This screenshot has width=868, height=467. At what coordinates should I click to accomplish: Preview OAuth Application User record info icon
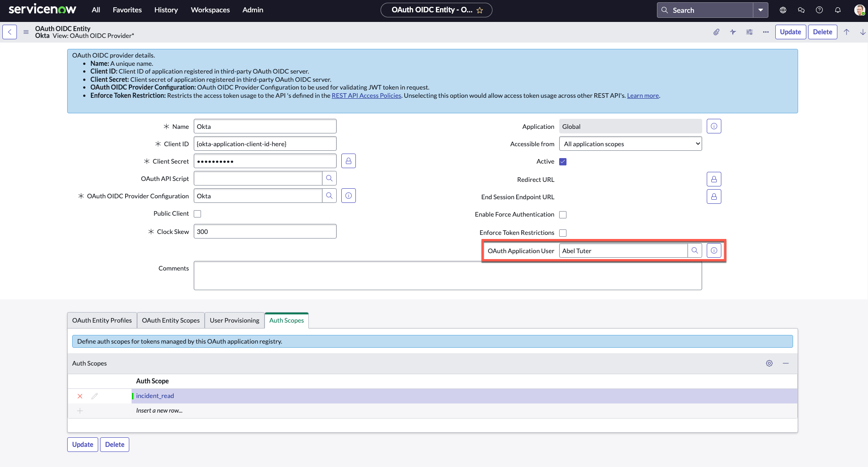[714, 250]
